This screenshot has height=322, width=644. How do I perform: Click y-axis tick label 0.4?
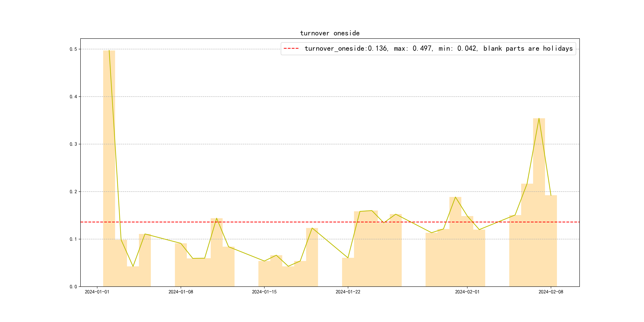[73, 97]
